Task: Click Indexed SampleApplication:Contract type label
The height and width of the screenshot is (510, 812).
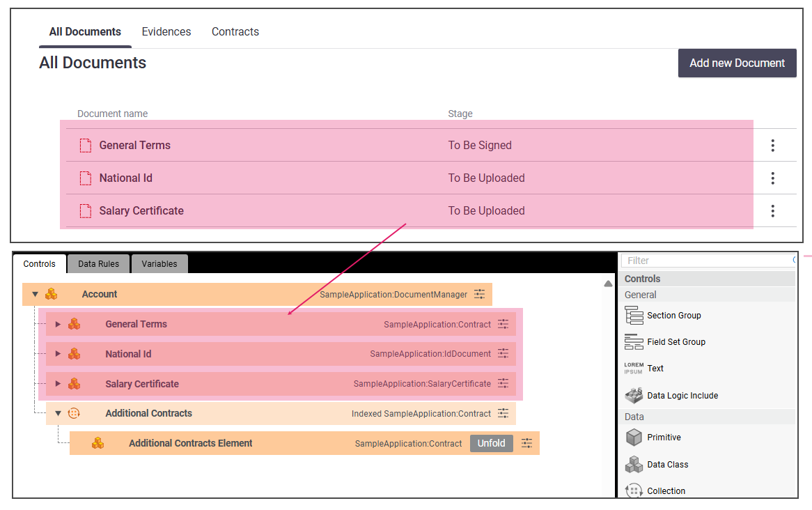Action: (421, 414)
